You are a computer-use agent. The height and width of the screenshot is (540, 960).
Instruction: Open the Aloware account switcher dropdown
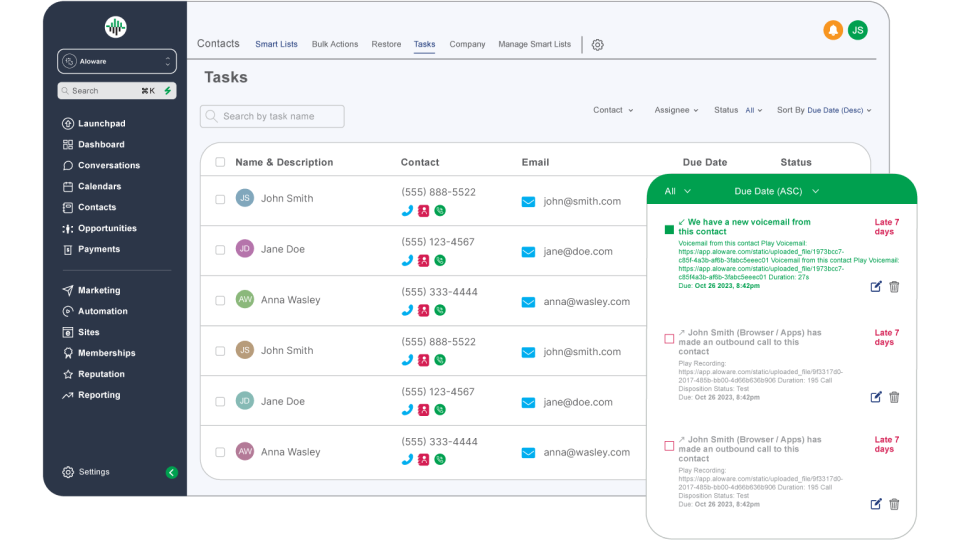117,61
